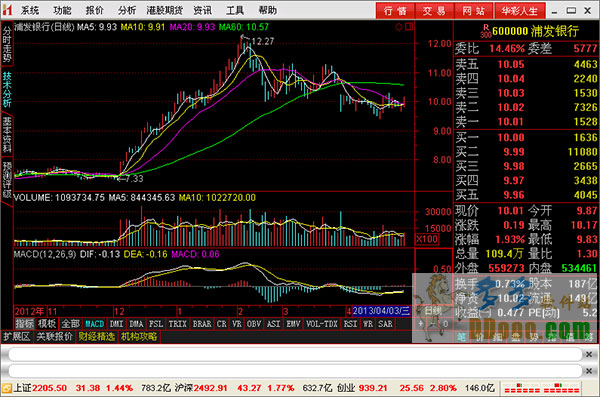Click the 沪深 2492.91 index in status bar
Viewport: 600px width, 397px height.
click(x=201, y=388)
